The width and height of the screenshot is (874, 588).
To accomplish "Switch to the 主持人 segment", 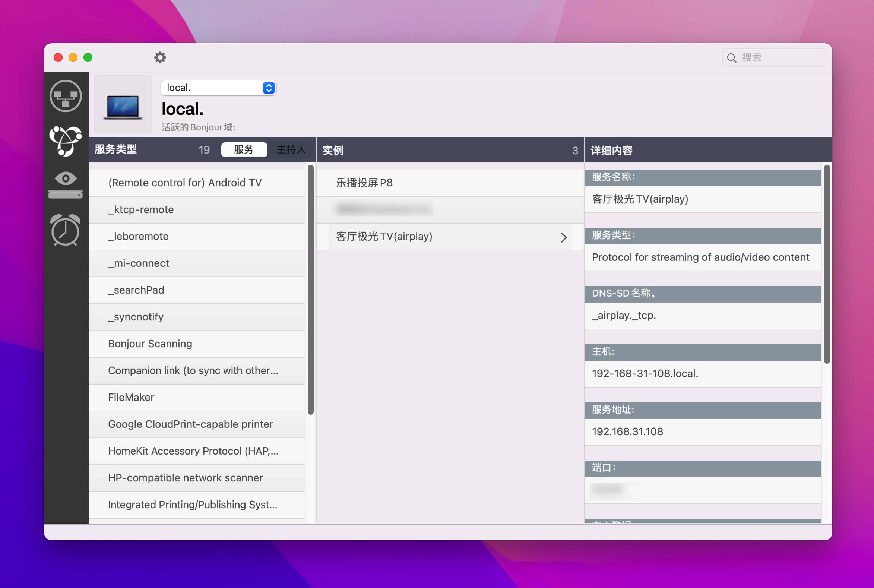I will [291, 150].
